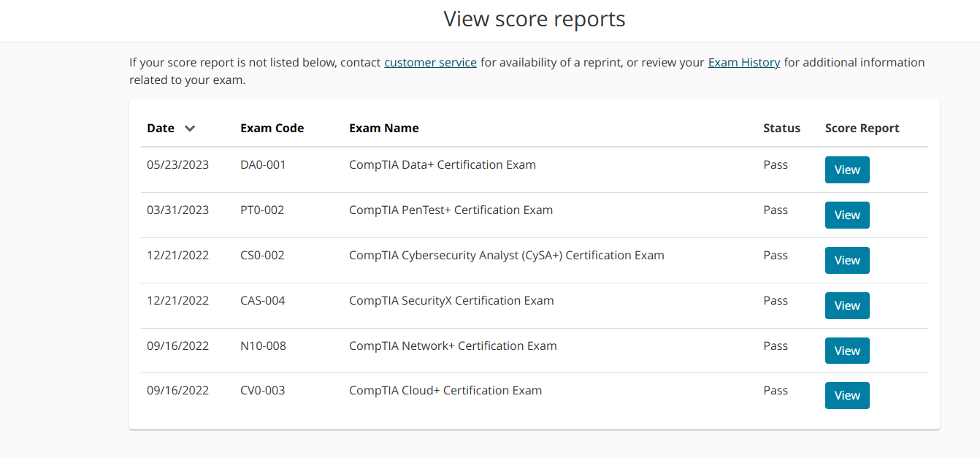Click the Exam Code column header
Screen dimensions: 980x458
272,129
